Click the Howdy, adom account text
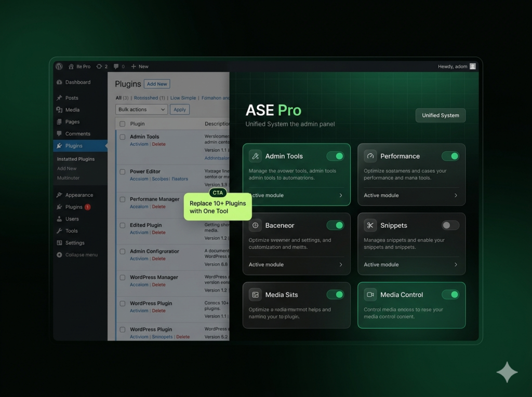532x397 pixels. pyautogui.click(x=453, y=66)
